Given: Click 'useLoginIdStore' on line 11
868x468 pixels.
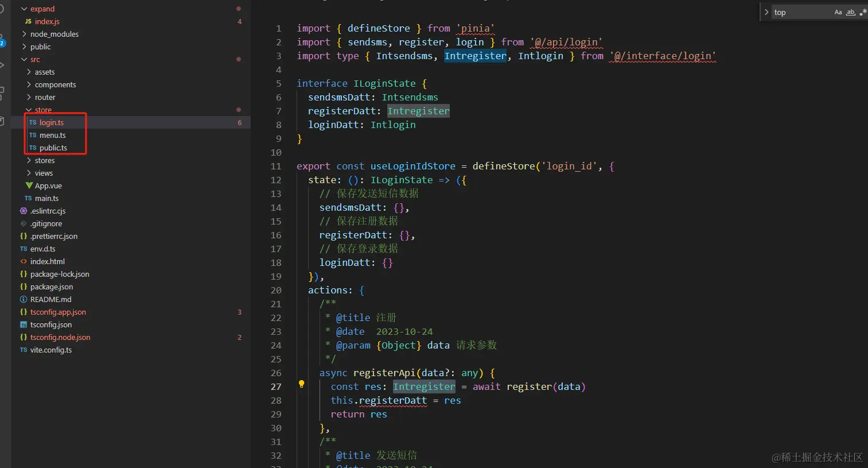Looking at the screenshot, I should (x=413, y=166).
